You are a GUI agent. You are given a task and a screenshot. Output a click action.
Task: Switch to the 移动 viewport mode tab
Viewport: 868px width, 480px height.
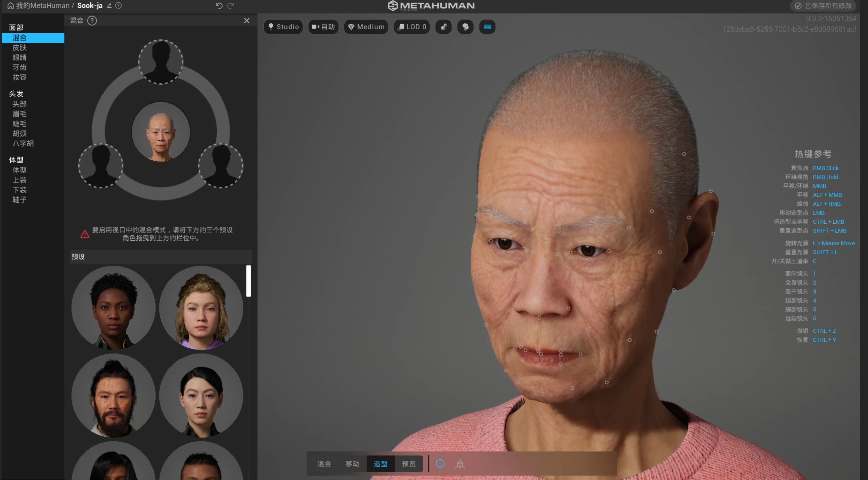(353, 464)
